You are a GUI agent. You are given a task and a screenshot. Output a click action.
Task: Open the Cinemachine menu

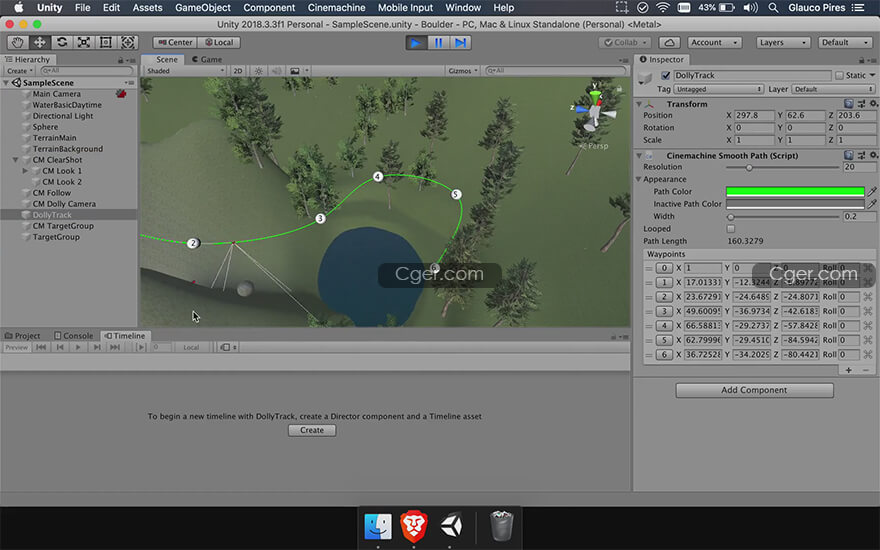[336, 8]
